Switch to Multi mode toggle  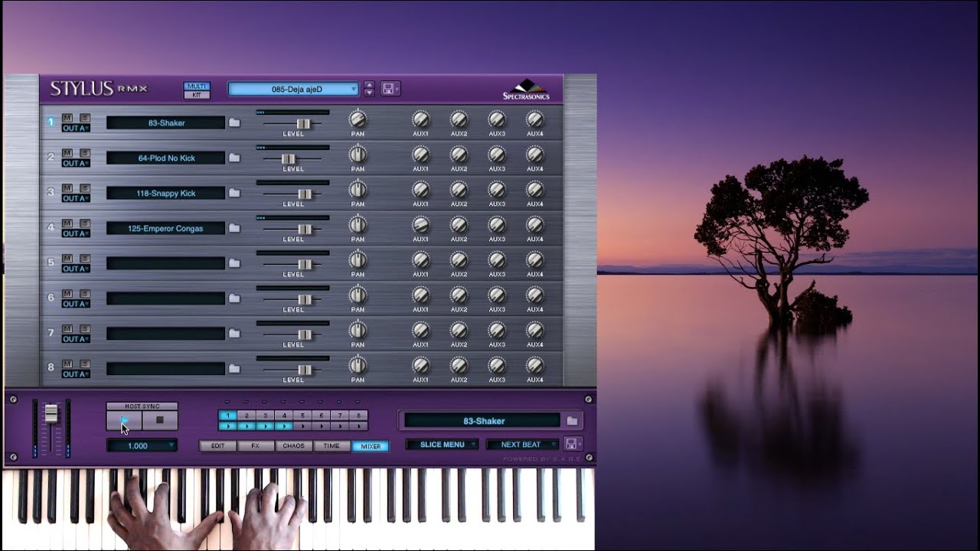click(197, 86)
